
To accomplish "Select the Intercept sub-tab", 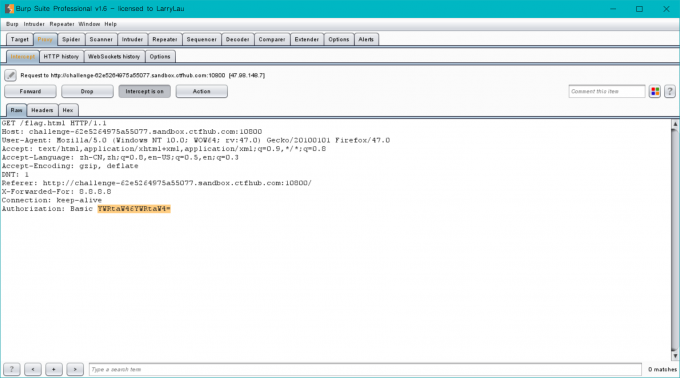I will click(x=23, y=57).
